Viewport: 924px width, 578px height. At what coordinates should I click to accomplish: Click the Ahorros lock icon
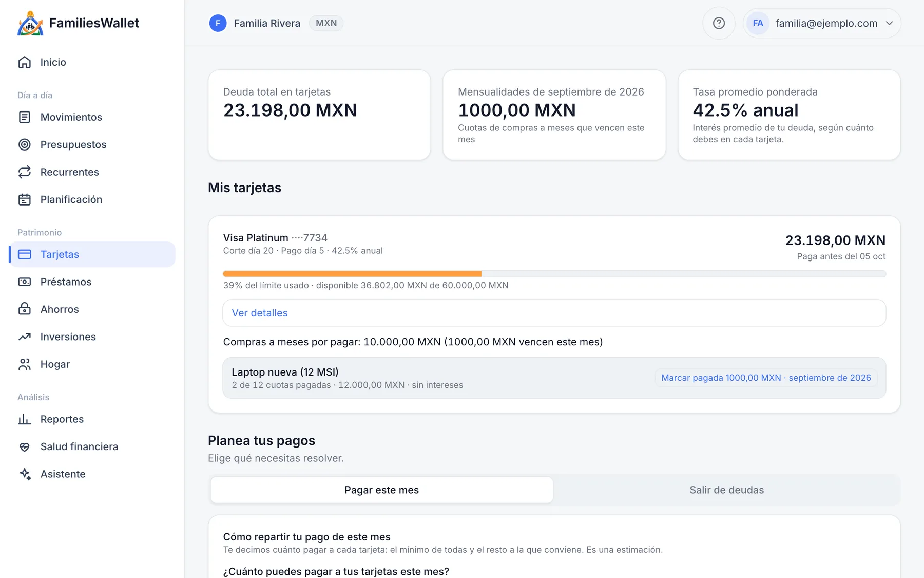[25, 309]
